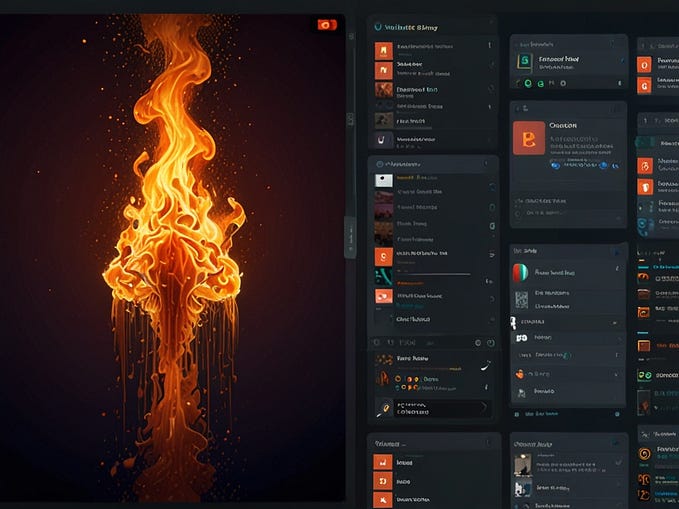Viewport: 679px width, 509px height.
Task: Click the orange camera badge above the flame canvas
Action: pos(327,25)
